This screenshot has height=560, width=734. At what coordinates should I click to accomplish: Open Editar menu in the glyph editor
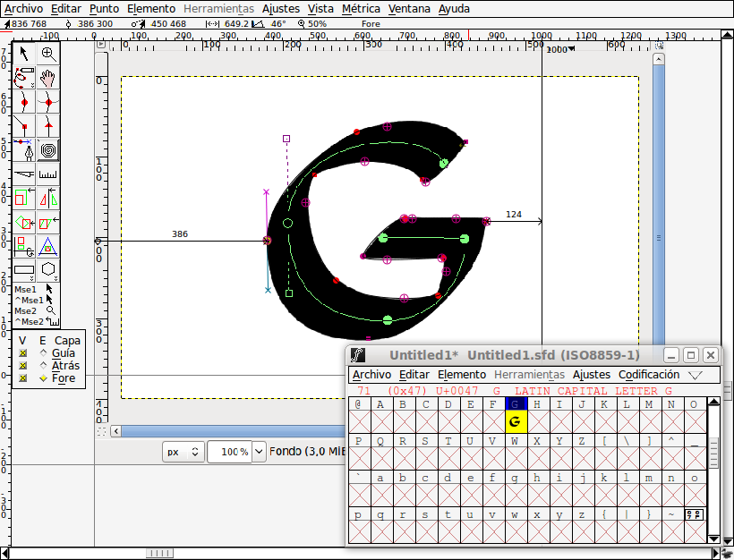point(66,9)
